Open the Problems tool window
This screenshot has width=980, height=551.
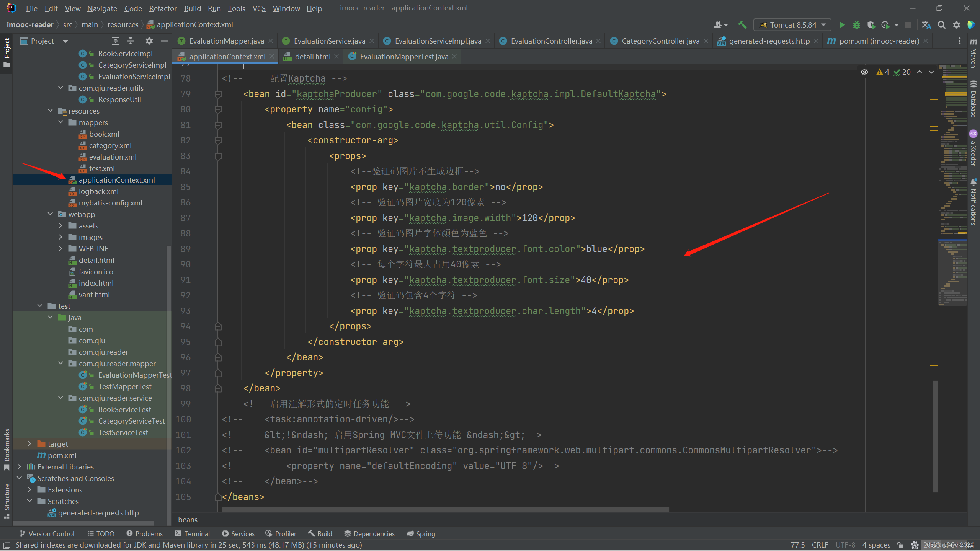point(145,533)
